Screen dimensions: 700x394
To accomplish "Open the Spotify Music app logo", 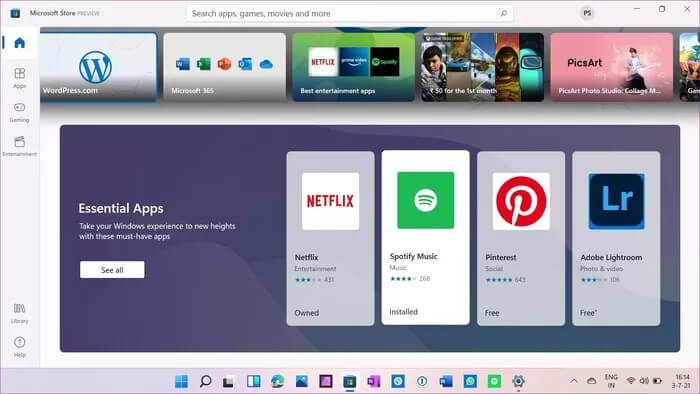I will point(425,200).
